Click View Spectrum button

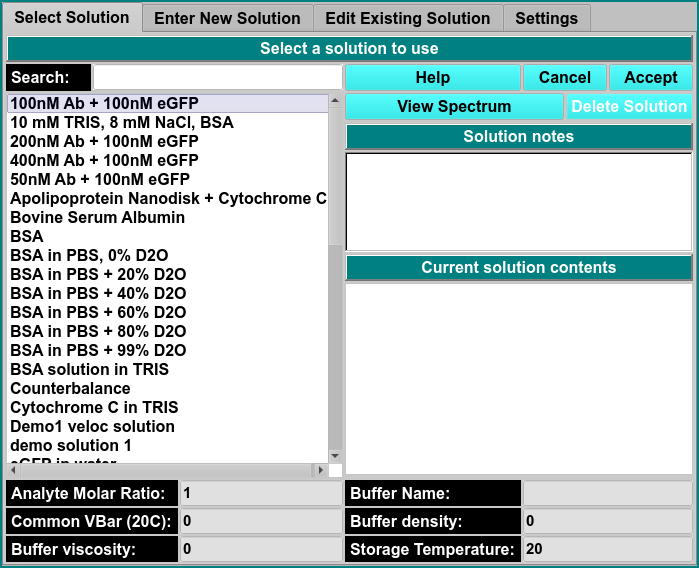(x=454, y=107)
